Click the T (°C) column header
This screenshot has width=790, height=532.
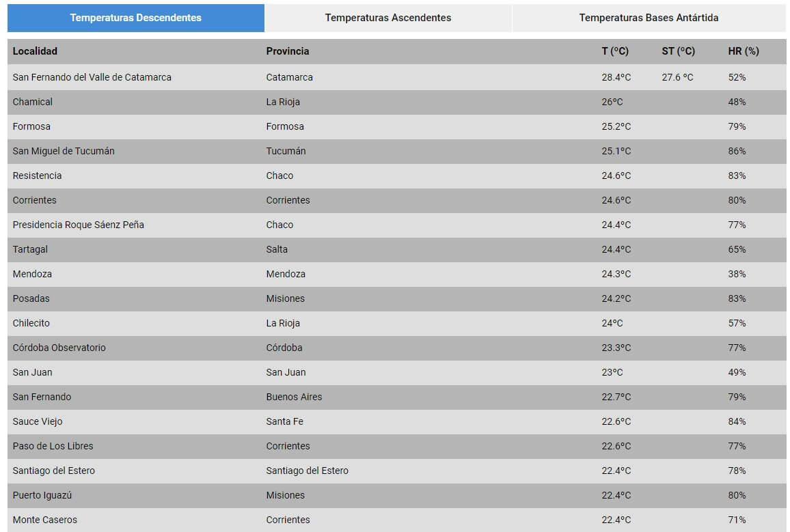click(614, 51)
